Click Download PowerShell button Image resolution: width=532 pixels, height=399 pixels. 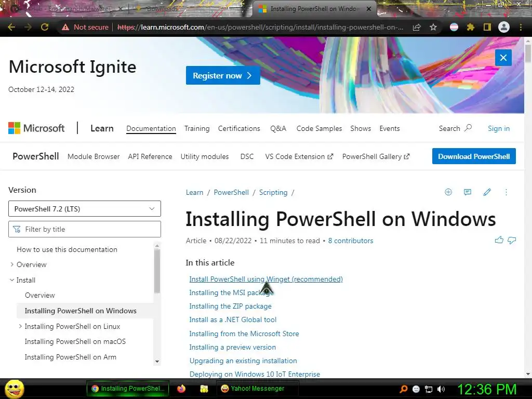[x=474, y=156]
